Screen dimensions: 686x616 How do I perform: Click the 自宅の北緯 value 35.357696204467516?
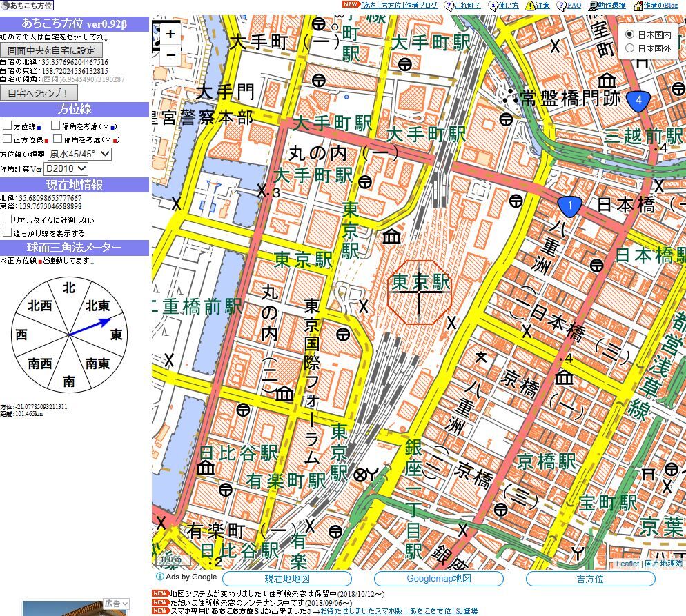pyautogui.click(x=75, y=62)
